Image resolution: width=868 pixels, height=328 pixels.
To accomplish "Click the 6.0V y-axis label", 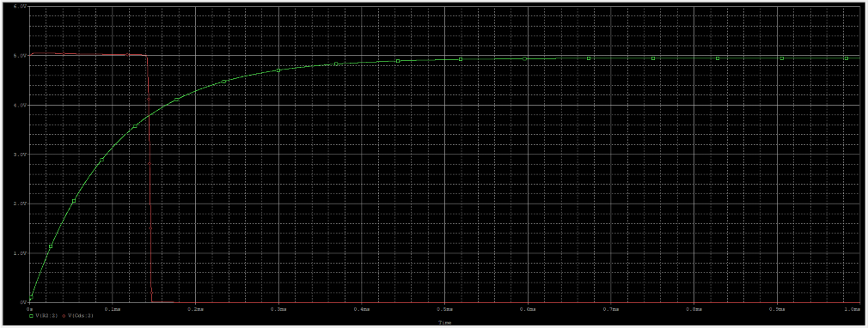I will (x=20, y=6).
